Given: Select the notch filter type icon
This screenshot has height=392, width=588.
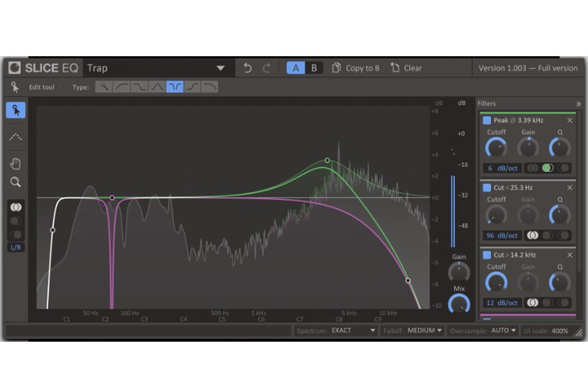Looking at the screenshot, I should tap(173, 86).
